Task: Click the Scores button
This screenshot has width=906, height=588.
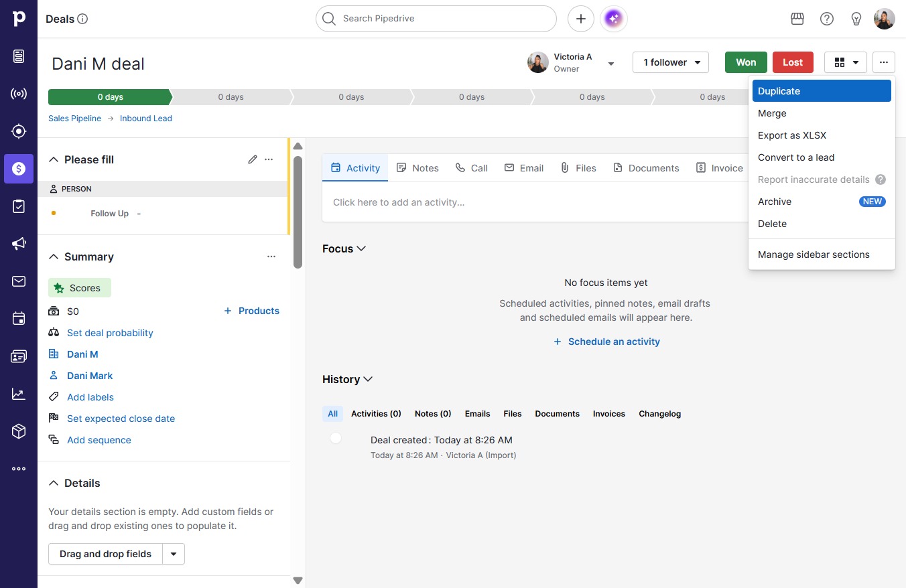Action: 80,288
